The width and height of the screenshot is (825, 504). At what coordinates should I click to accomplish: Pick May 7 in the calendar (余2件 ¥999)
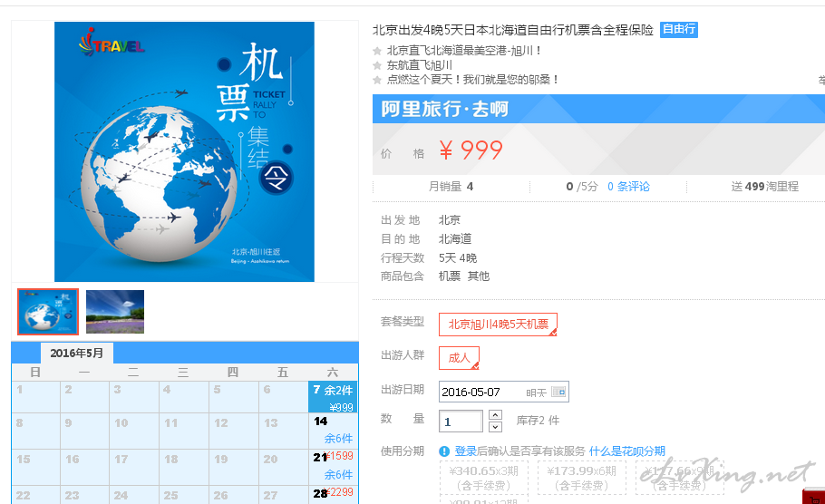[x=333, y=397]
